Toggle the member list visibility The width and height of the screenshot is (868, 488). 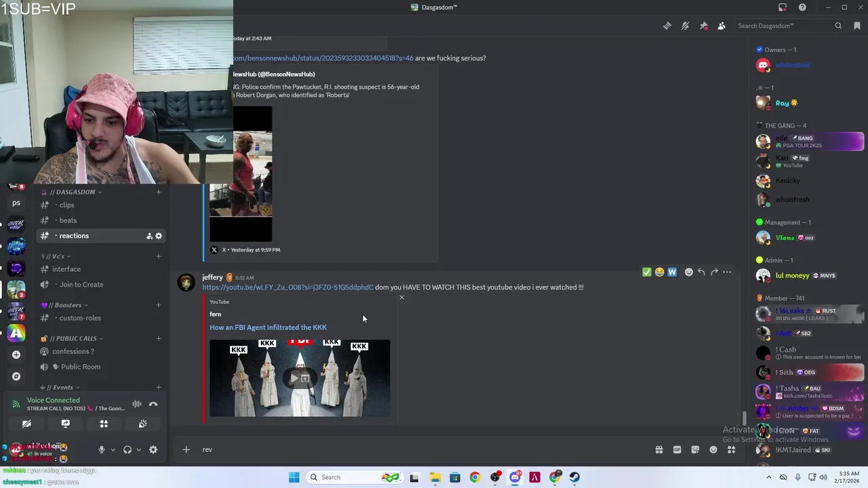click(722, 26)
